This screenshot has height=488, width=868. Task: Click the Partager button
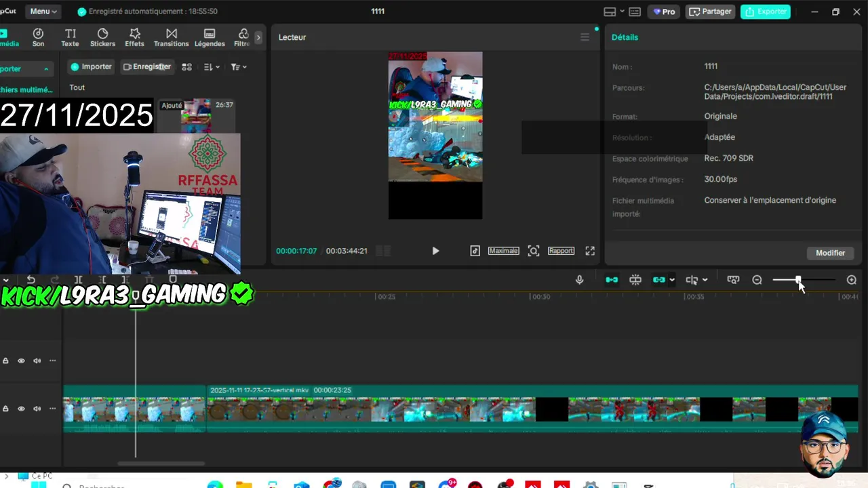[711, 12]
